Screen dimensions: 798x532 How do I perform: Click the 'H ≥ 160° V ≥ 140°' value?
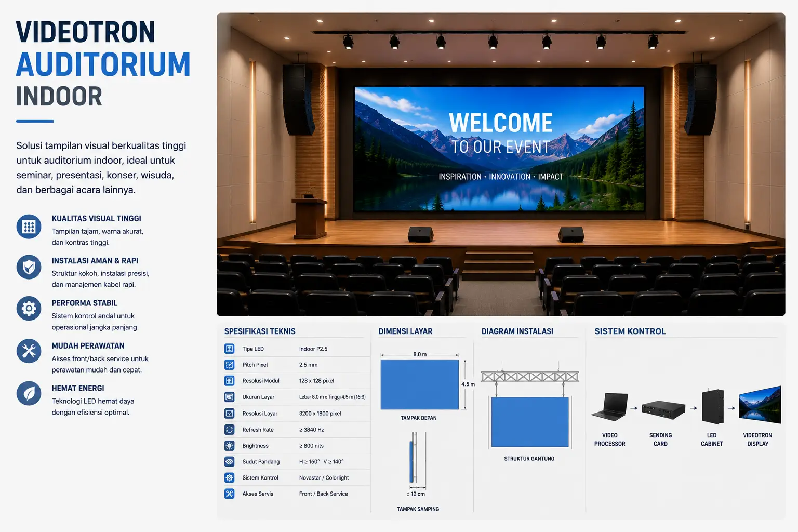pos(322,461)
